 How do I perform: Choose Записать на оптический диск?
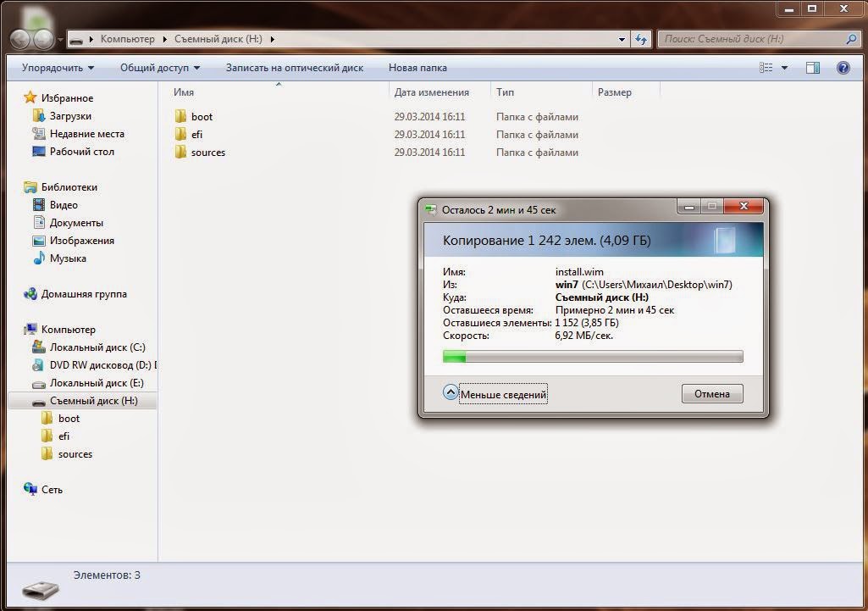pos(295,68)
